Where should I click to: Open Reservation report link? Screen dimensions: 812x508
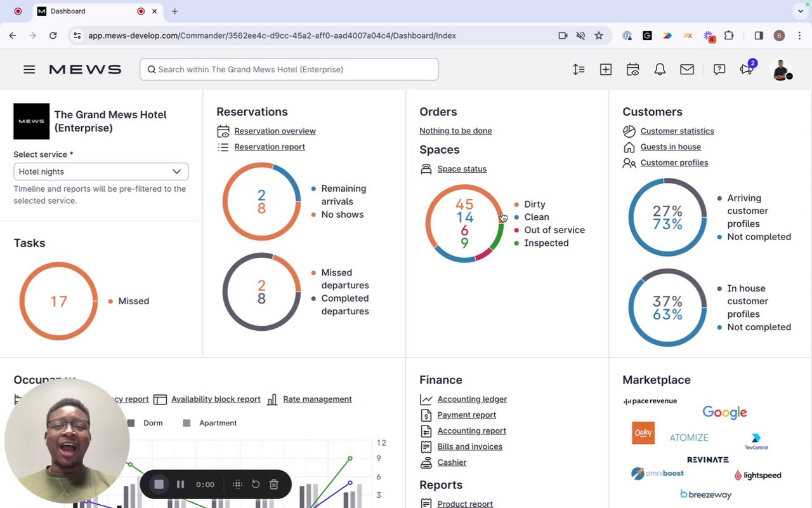[x=270, y=147]
